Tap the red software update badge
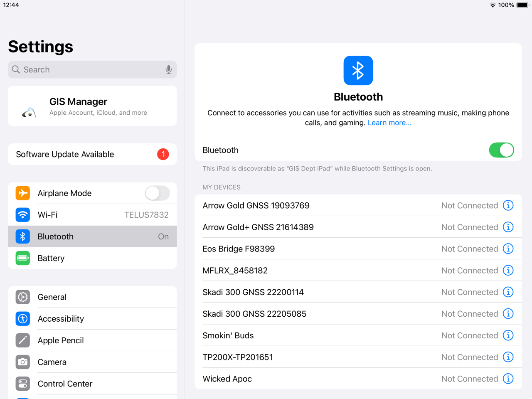Image resolution: width=532 pixels, height=399 pixels. tap(163, 154)
